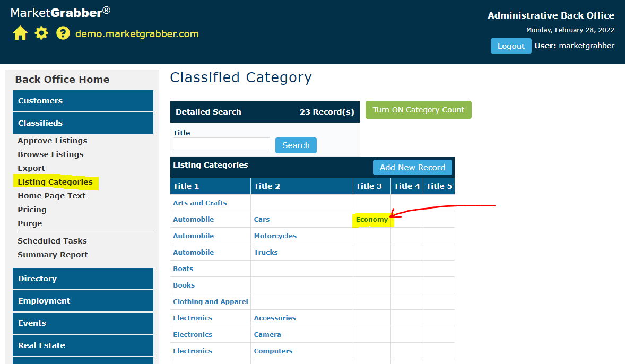Open the highlighted Economy category link
Image resolution: width=625 pixels, height=364 pixels.
coord(371,220)
